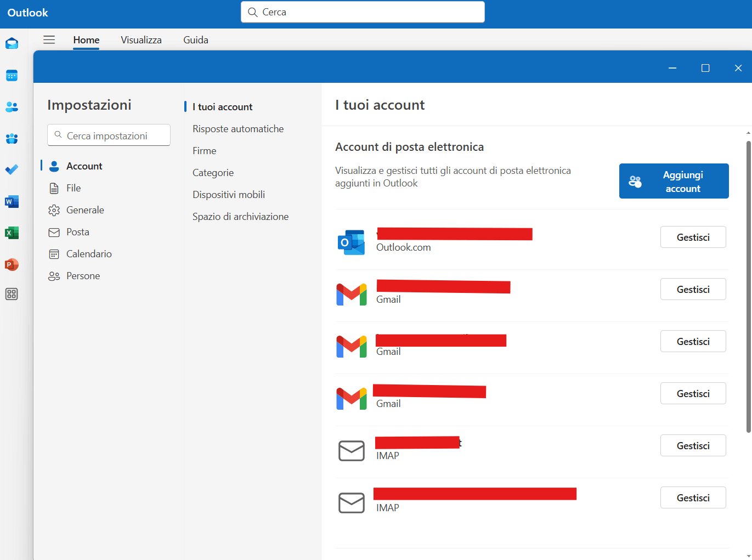Viewport: 752px width, 560px height.
Task: Launch PowerPoint from the app rail
Action: [12, 264]
